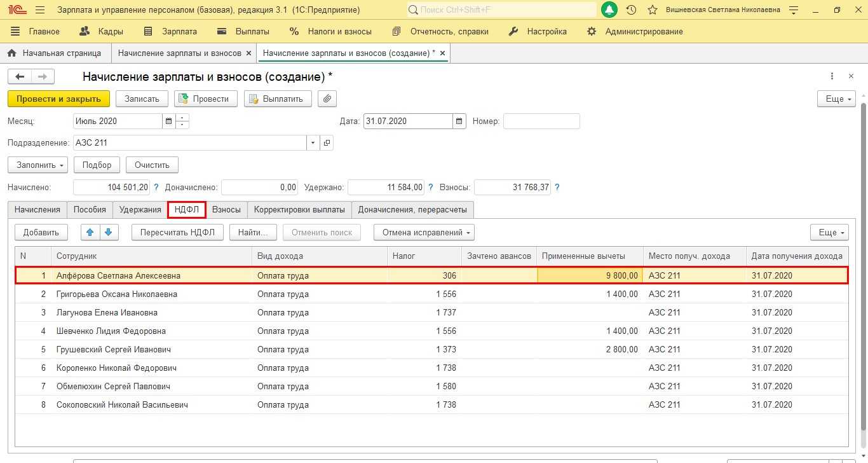Screen dimensions: 868x463
Task: Select the НДФЛ tab
Action: pyautogui.click(x=187, y=209)
